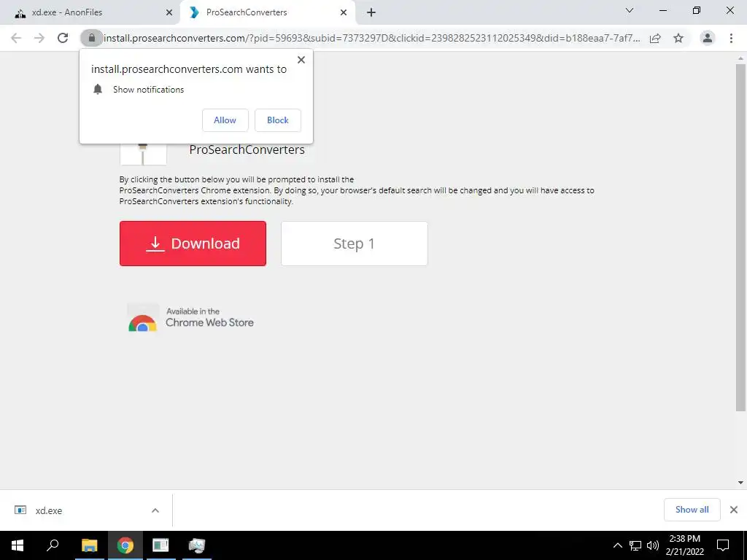Viewport: 747px width, 560px height.
Task: Open the monitor app on taskbar
Action: [x=196, y=545]
